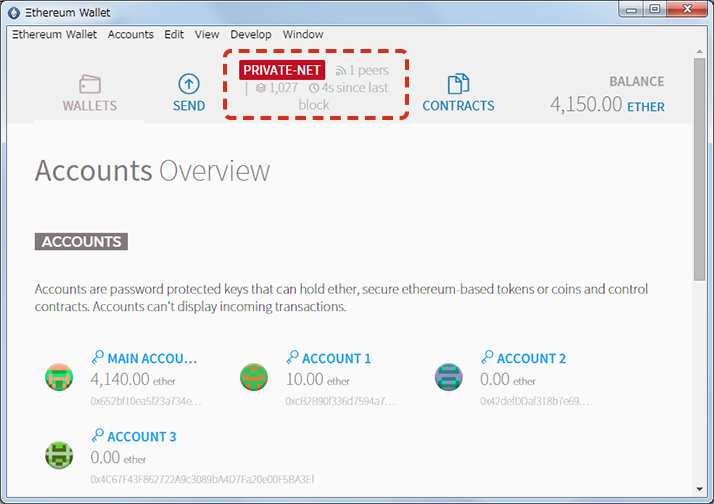This screenshot has width=714, height=504.
Task: Click the Account 1 identicon
Action: click(x=254, y=377)
